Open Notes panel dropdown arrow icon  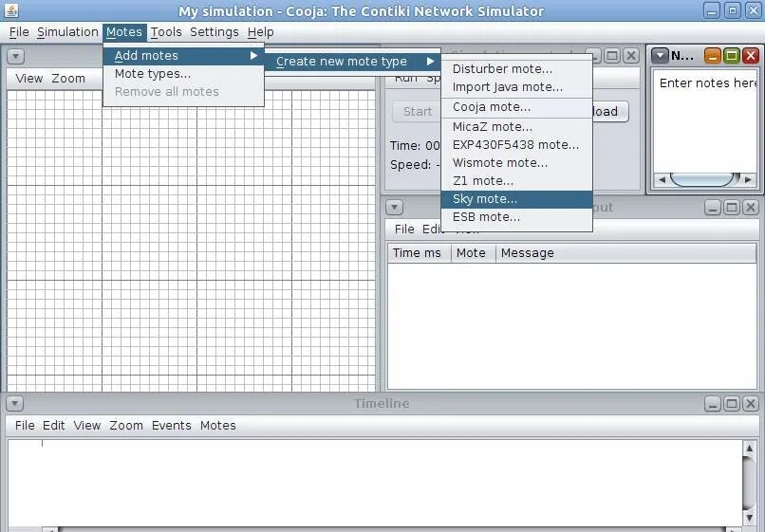point(660,56)
